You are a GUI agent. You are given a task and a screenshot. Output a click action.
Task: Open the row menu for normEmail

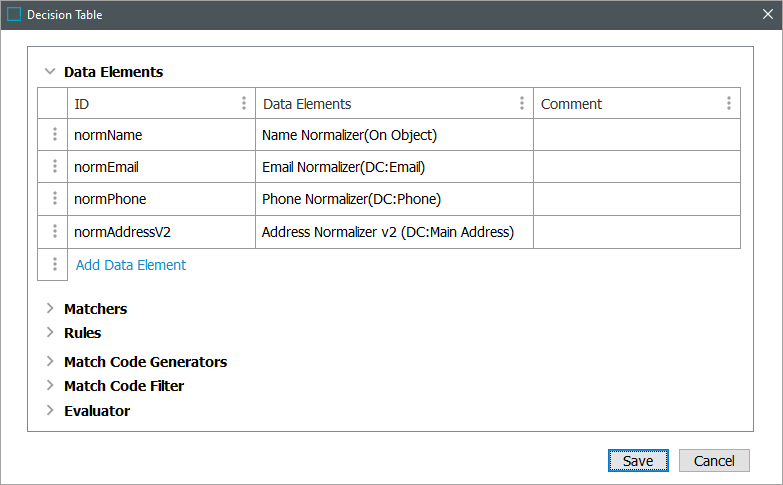pyautogui.click(x=54, y=167)
